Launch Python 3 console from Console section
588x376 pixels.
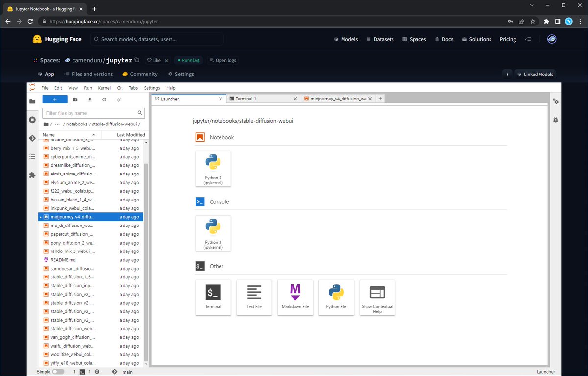[x=213, y=233]
